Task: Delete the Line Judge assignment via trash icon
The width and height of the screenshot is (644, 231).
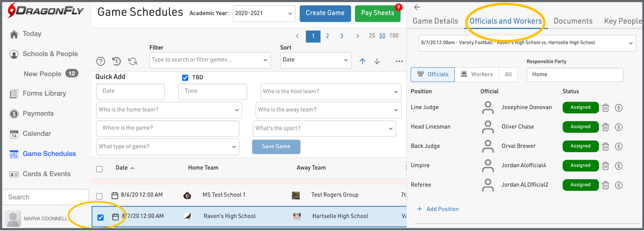Action: pyautogui.click(x=605, y=108)
